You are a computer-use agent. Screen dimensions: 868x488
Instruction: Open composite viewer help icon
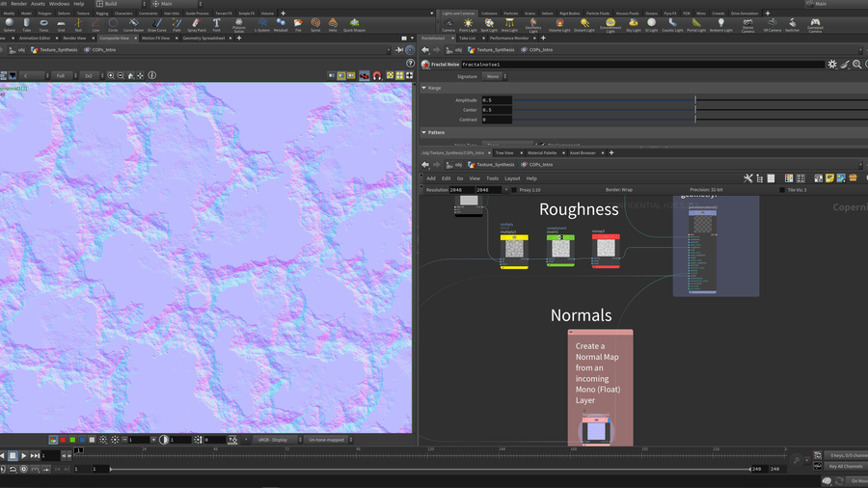[410, 63]
